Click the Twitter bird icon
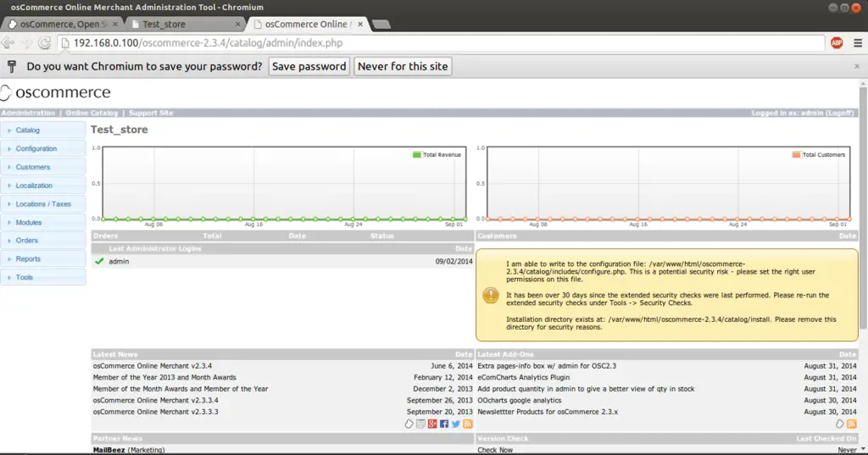This screenshot has width=868, height=455. pos(455,424)
